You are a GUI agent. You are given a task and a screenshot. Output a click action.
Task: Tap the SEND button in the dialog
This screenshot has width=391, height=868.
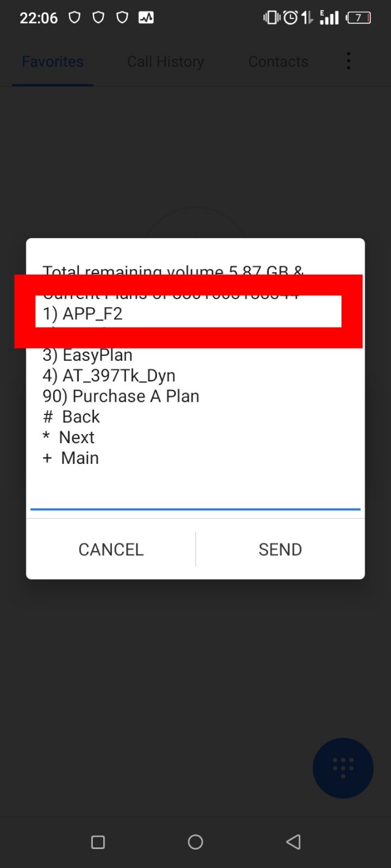point(280,549)
